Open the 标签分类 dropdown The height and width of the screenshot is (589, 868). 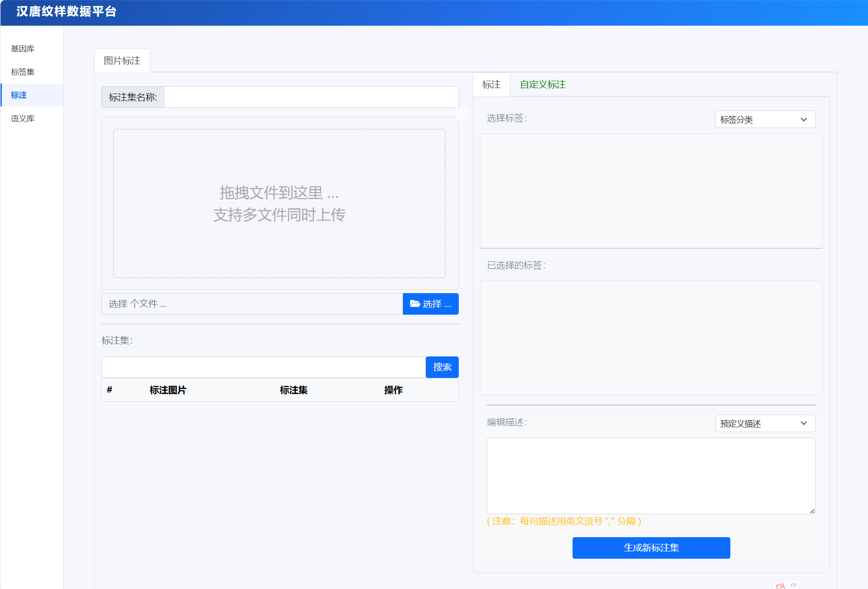(765, 119)
